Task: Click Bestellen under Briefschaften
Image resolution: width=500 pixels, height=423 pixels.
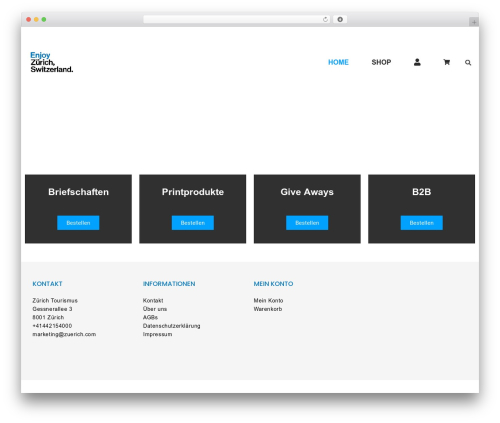Action: 78,223
